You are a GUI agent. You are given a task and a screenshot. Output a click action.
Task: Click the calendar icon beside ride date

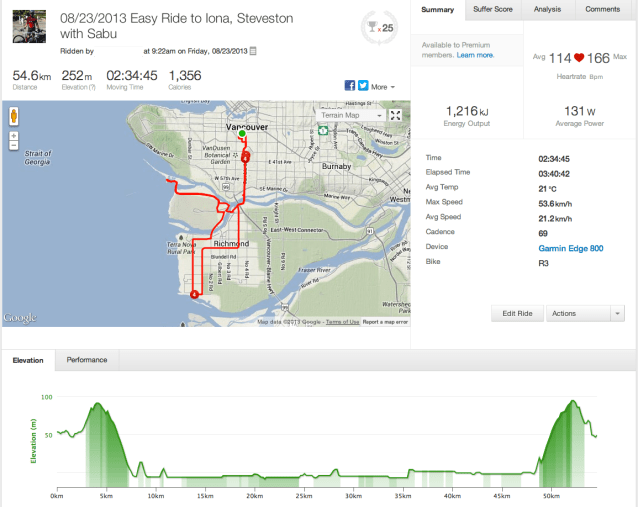pyautogui.click(x=253, y=50)
